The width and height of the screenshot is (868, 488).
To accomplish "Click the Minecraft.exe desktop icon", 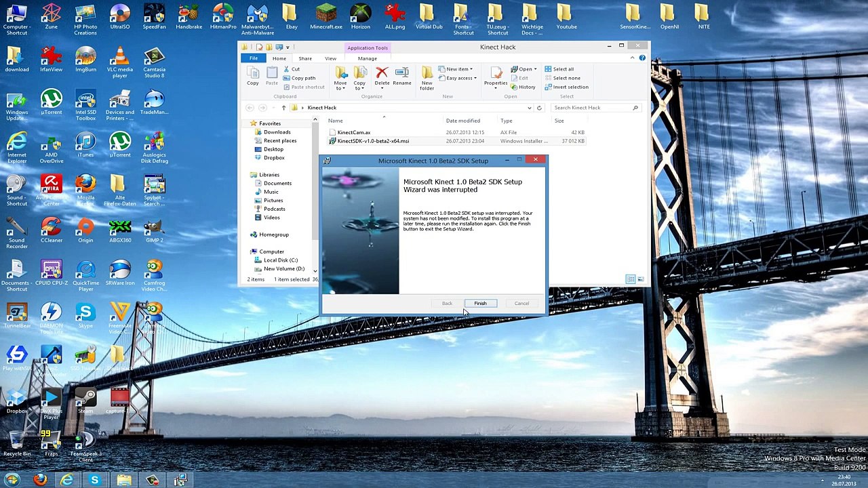I will pyautogui.click(x=326, y=18).
